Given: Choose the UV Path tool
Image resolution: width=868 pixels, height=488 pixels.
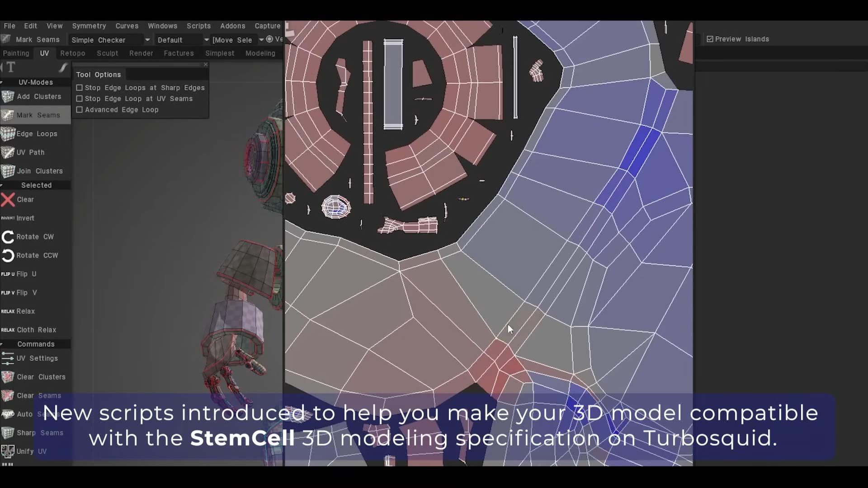Looking at the screenshot, I should pos(30,152).
